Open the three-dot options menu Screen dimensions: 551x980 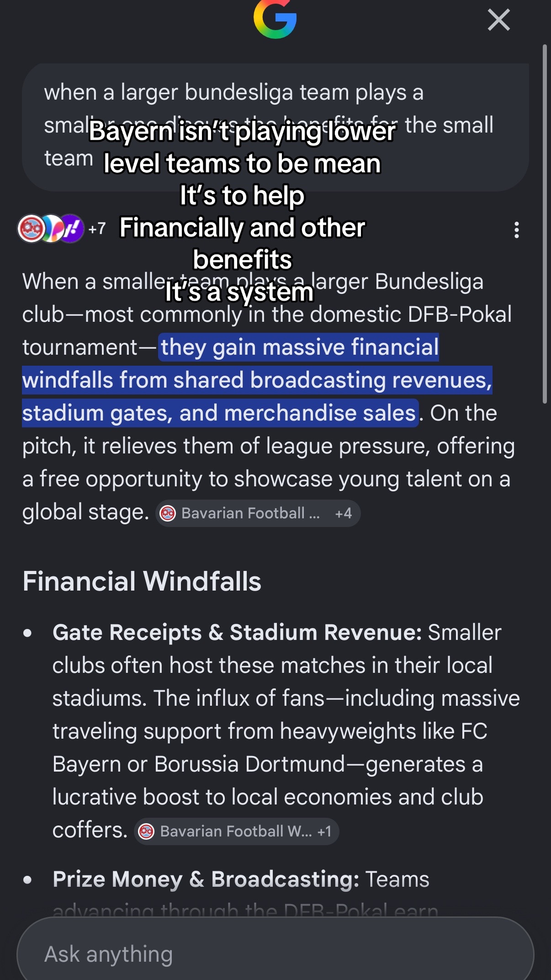coord(516,230)
